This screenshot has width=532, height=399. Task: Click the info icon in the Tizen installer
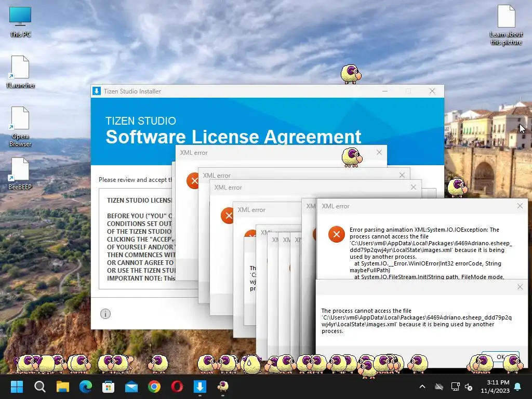pyautogui.click(x=105, y=314)
